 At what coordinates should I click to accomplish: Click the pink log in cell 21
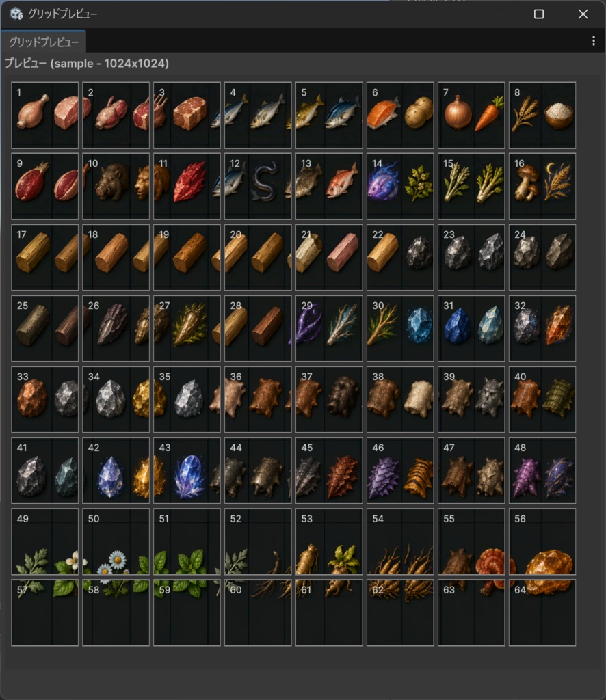tap(343, 253)
